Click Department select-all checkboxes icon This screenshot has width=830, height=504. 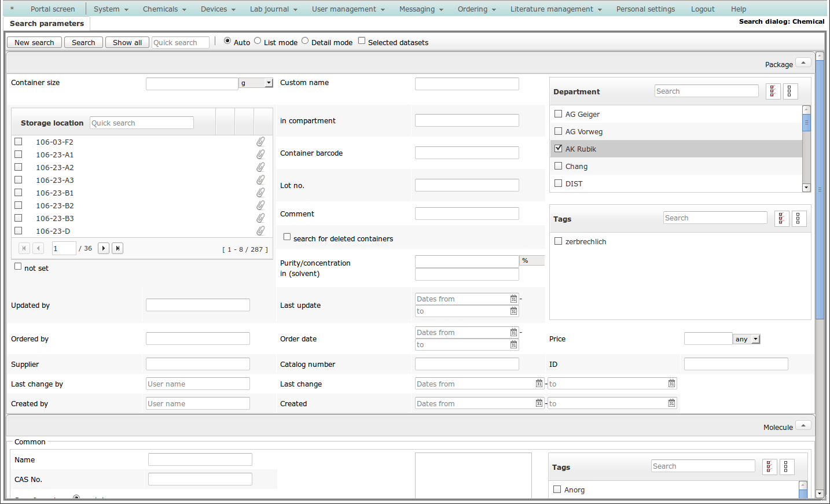(773, 91)
